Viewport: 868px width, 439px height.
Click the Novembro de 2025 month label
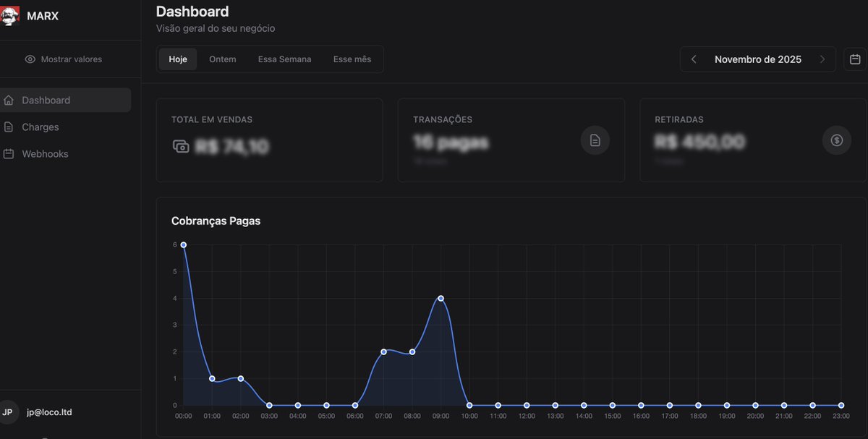click(x=758, y=59)
